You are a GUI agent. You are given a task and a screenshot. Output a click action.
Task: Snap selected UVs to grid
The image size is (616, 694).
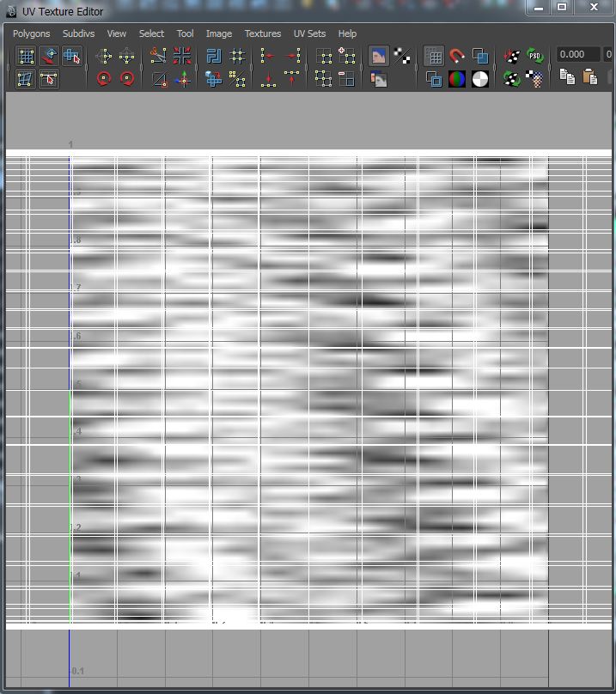[x=237, y=56]
